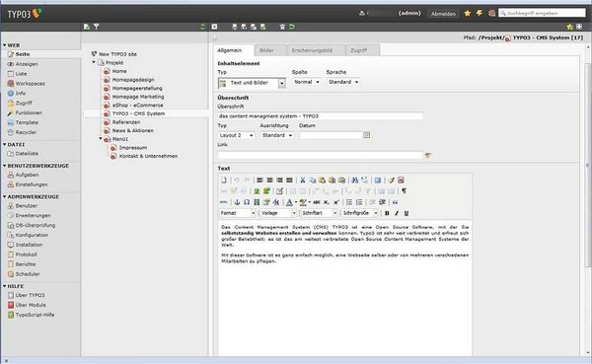Click the insert image icon in editor toolbar
The width and height of the screenshot is (592, 364).
tap(257, 191)
